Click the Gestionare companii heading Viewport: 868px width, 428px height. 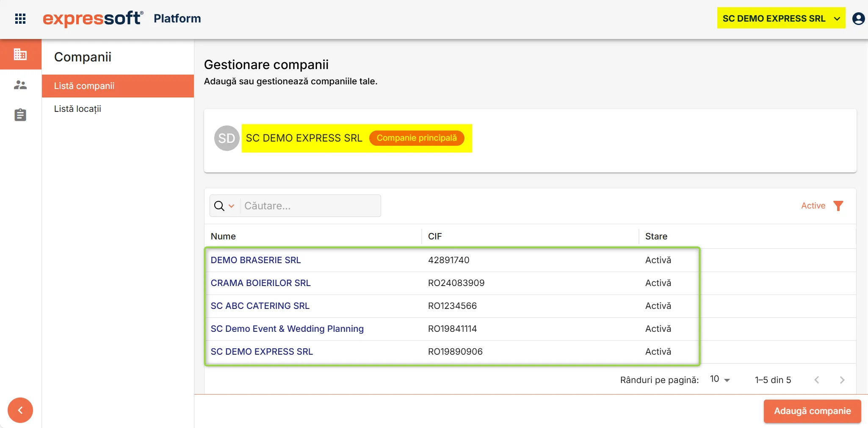pos(266,64)
